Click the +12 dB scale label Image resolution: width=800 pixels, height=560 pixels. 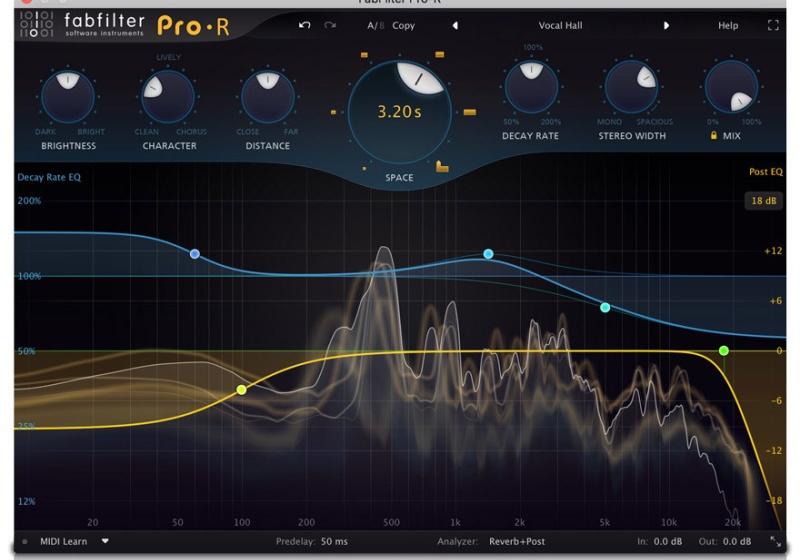[773, 250]
